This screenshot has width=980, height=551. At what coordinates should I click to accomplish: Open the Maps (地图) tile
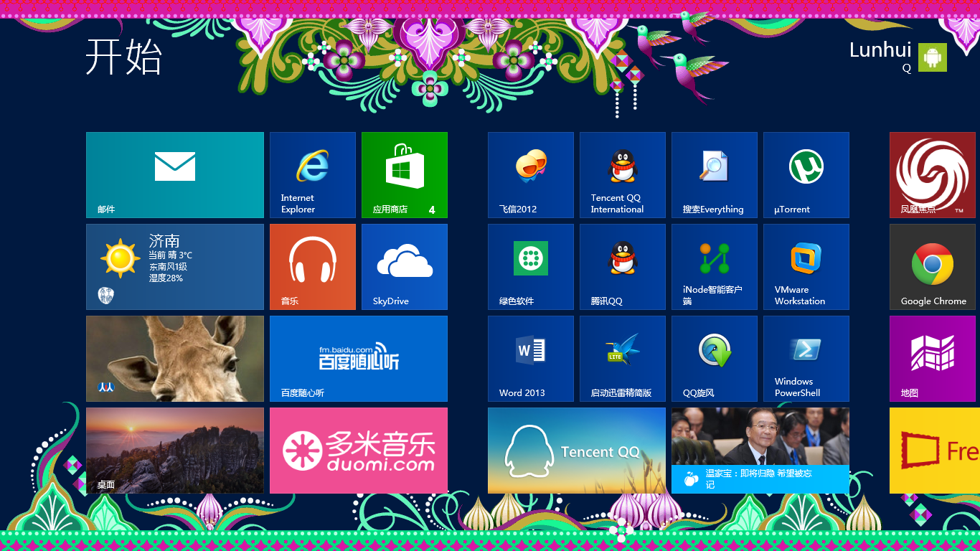click(x=932, y=358)
